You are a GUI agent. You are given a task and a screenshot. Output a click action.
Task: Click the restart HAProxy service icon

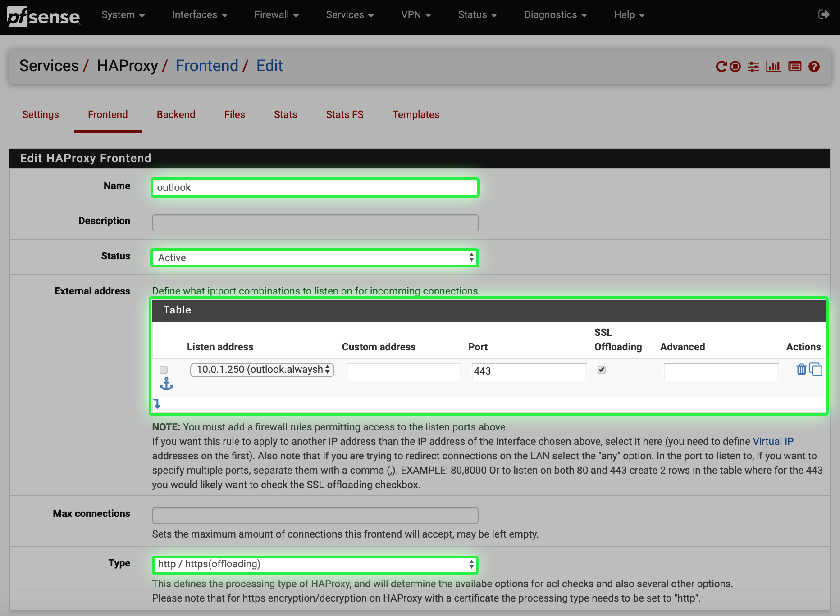pyautogui.click(x=722, y=67)
